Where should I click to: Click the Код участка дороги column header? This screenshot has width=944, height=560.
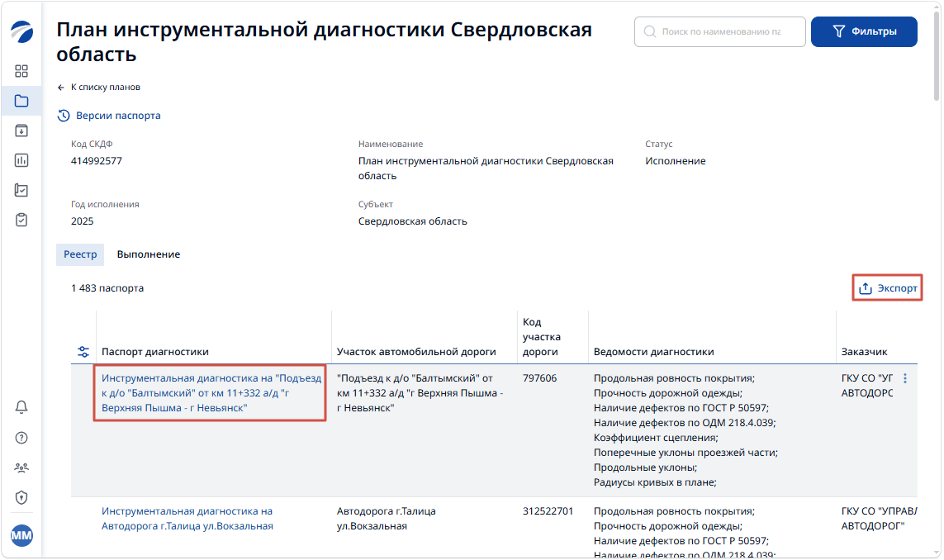coord(542,337)
